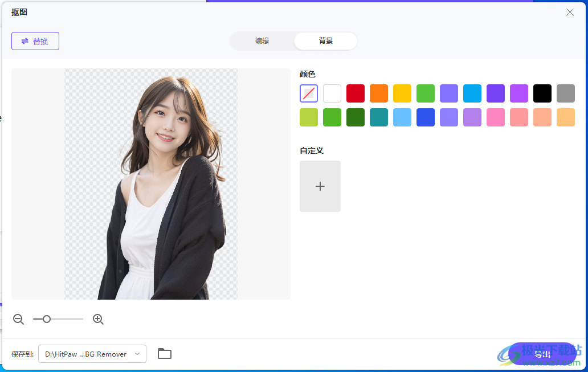
Task: Click the cutout image preview
Action: pos(151,183)
